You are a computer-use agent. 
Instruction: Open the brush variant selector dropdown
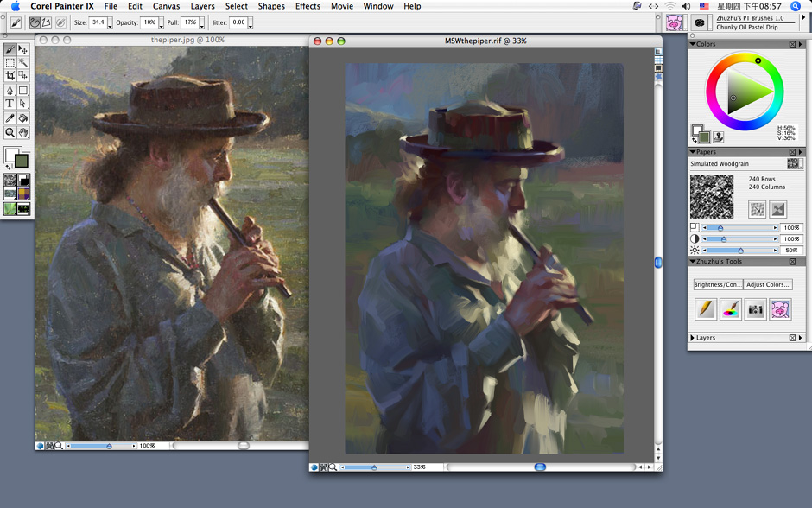point(700,22)
